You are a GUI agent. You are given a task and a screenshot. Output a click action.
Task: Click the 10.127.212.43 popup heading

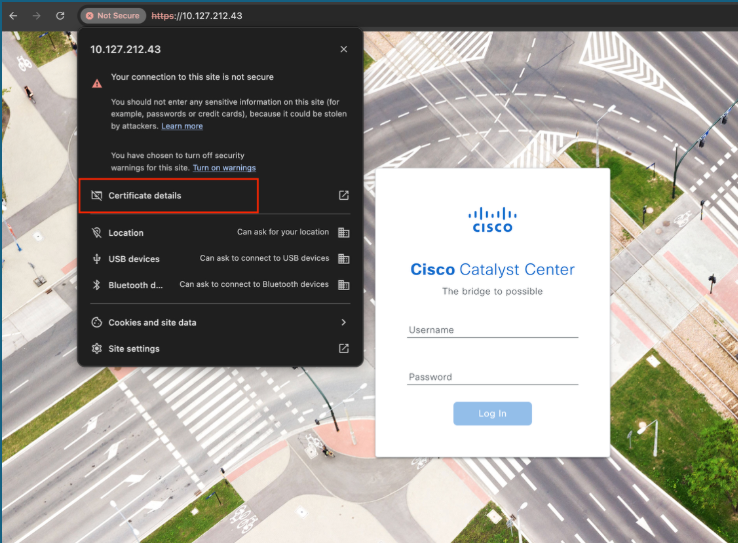pyautogui.click(x=125, y=49)
